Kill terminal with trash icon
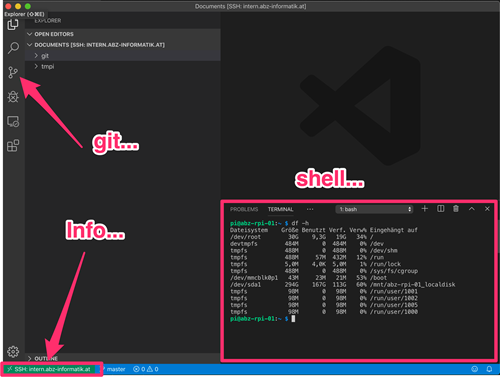Viewport: 500px width, 377px height. tap(456, 209)
